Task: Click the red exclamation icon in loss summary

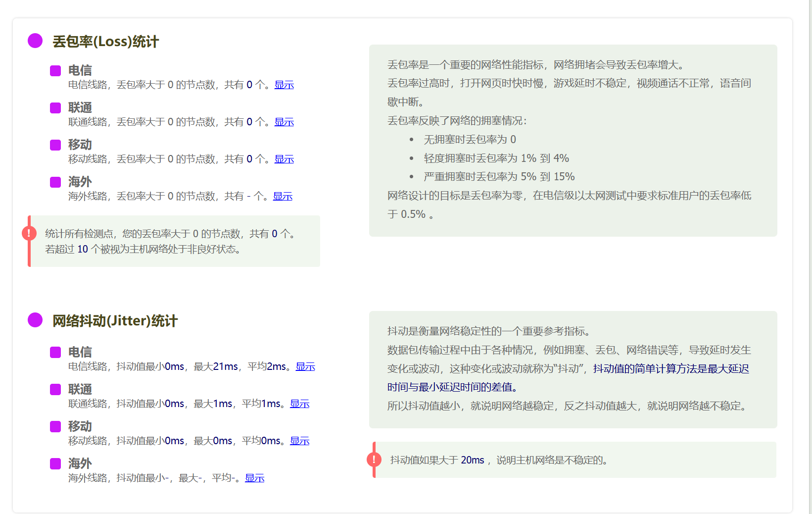Action: (x=29, y=233)
